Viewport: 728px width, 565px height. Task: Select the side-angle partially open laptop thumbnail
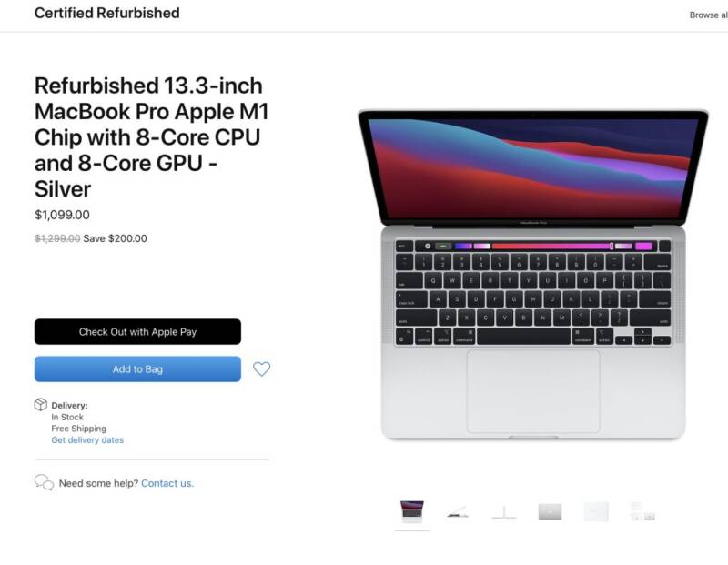(x=458, y=512)
